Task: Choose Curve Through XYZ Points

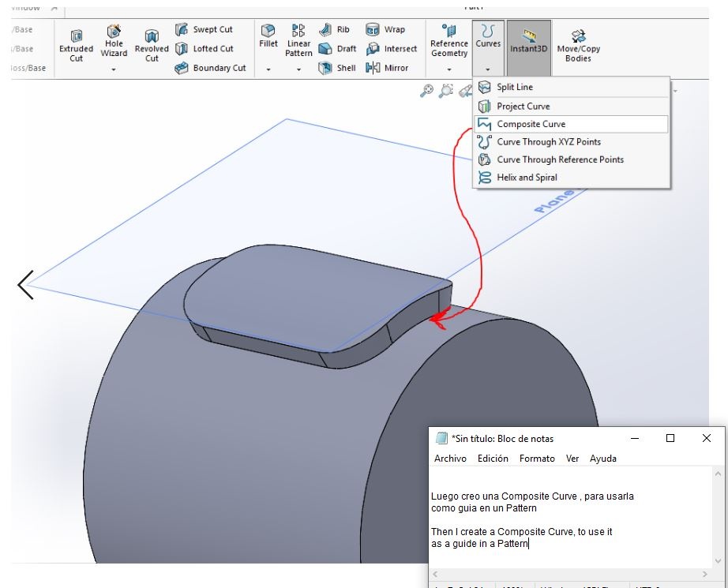Action: tap(572, 142)
